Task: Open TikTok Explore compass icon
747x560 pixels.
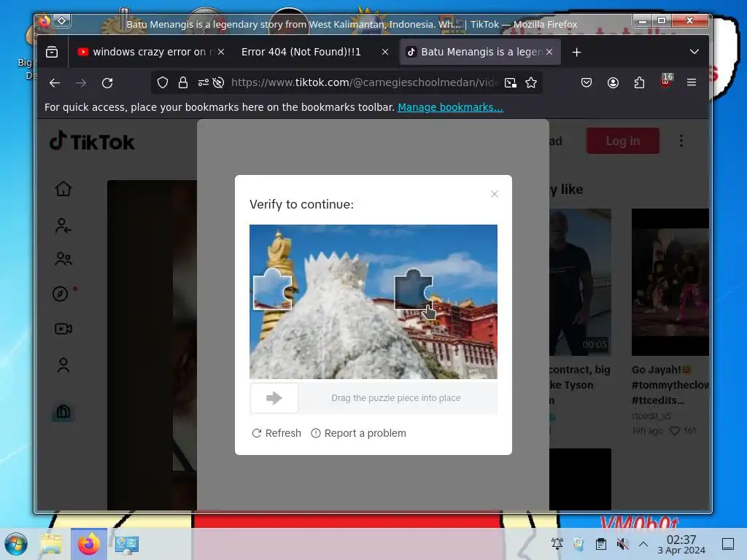Action: coord(61,294)
